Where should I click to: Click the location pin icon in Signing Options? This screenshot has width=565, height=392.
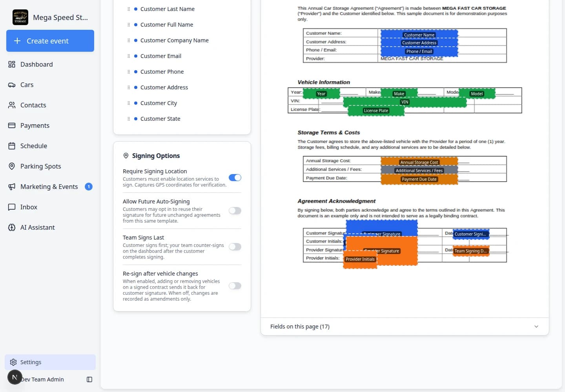126,156
